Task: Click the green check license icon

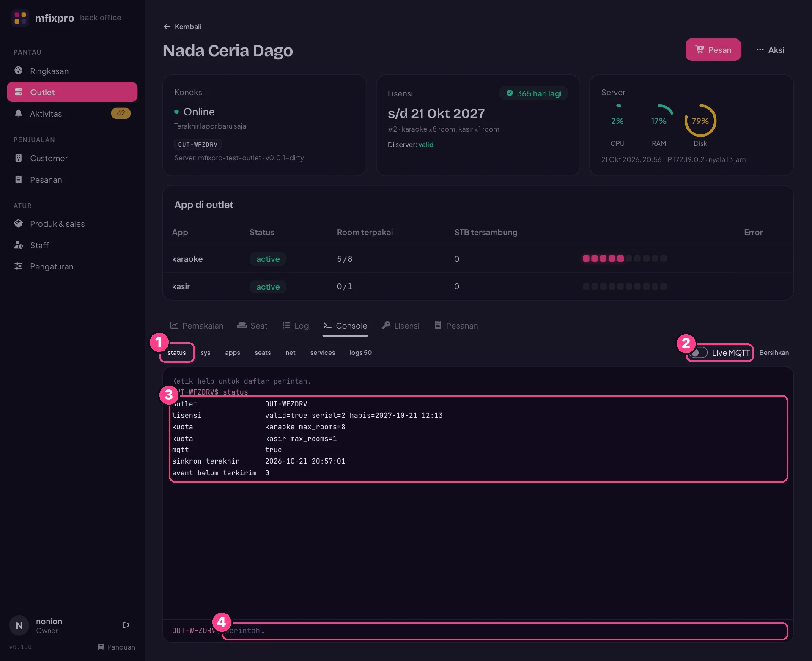Action: pyautogui.click(x=510, y=93)
